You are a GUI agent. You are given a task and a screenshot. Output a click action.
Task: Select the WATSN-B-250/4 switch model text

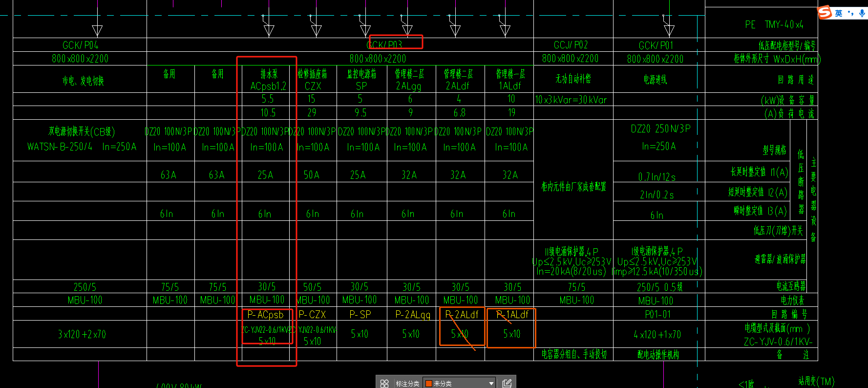coord(60,147)
